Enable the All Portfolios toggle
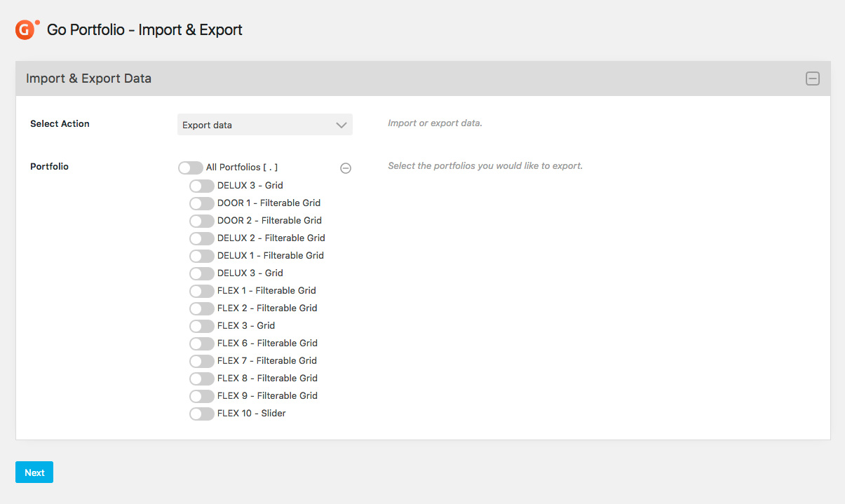 coord(190,168)
